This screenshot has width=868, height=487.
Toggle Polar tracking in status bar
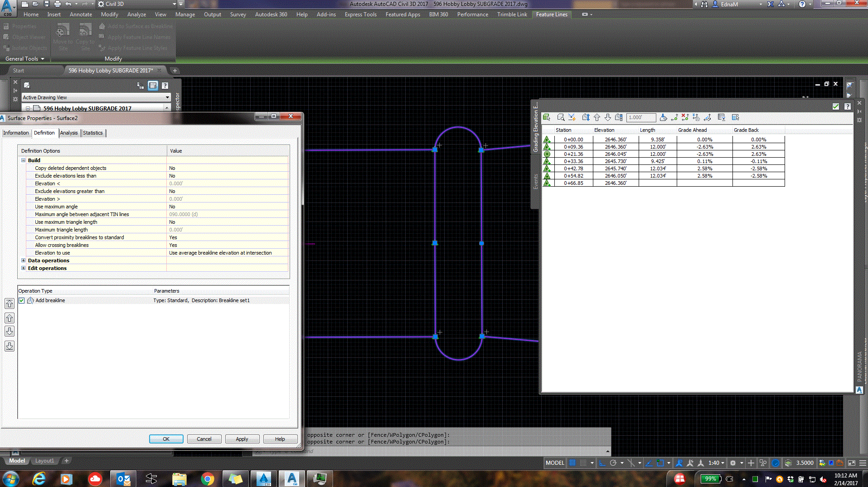(x=613, y=463)
